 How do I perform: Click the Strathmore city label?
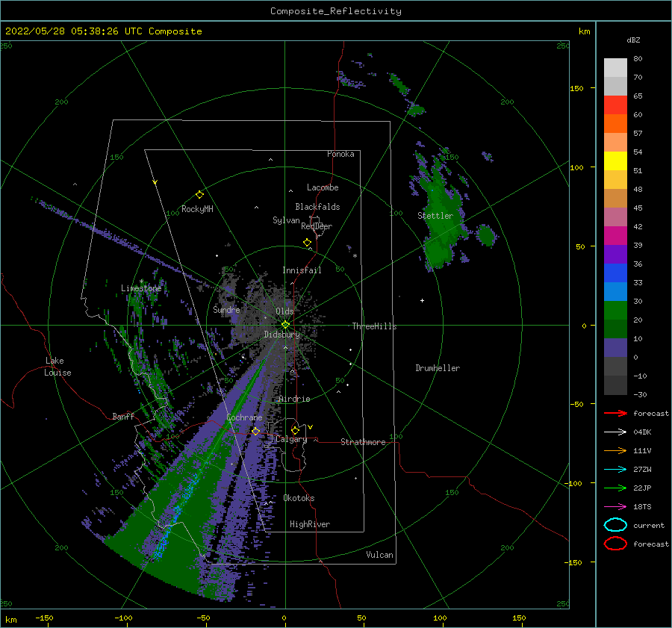(x=363, y=442)
